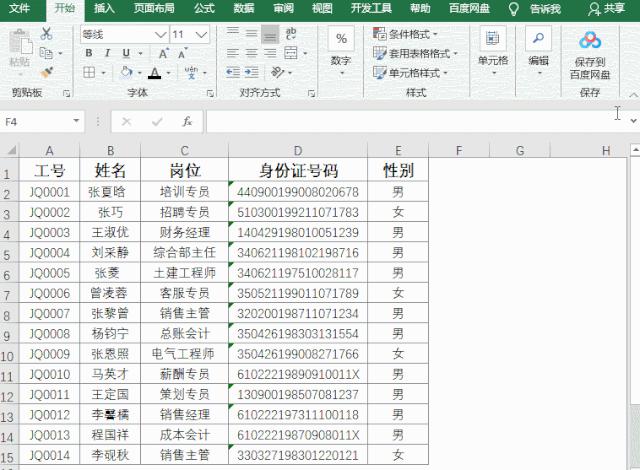This screenshot has width=640, height=470.
Task: Expand the borders dropdown arrow
Action: [104, 73]
